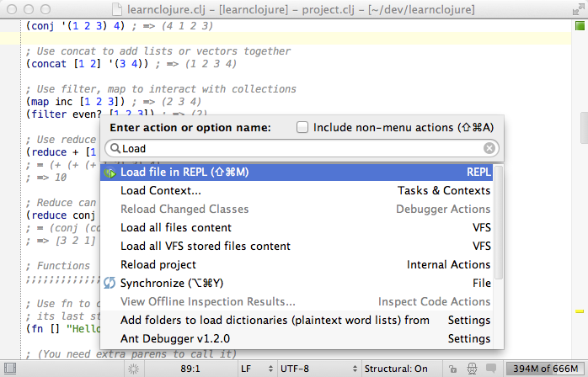
Task: Click the green REPL load icon
Action: 110,173
